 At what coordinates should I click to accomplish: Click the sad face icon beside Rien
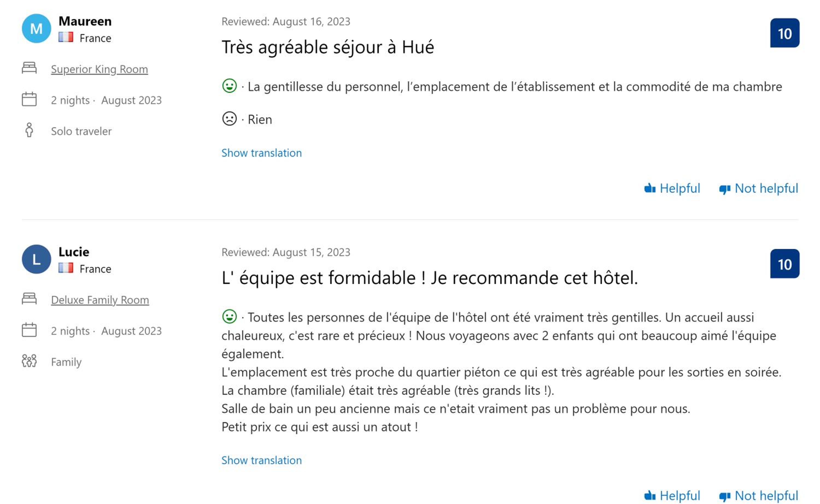[230, 119]
